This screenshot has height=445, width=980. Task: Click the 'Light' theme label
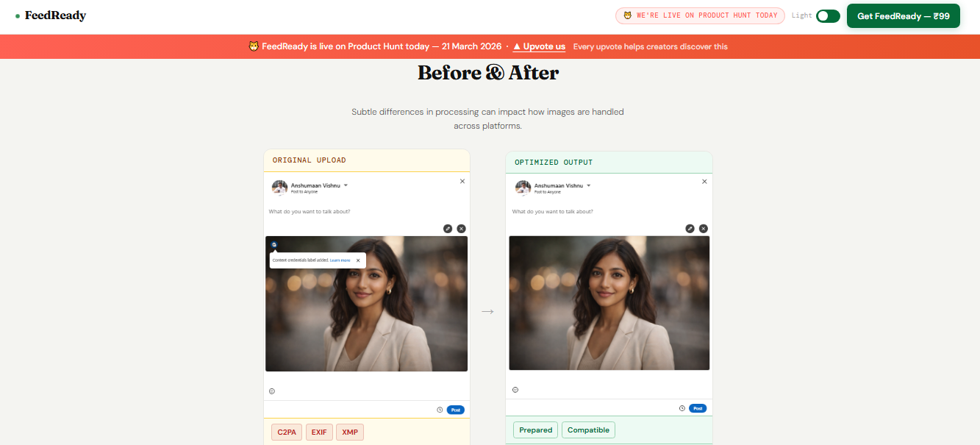coord(802,15)
